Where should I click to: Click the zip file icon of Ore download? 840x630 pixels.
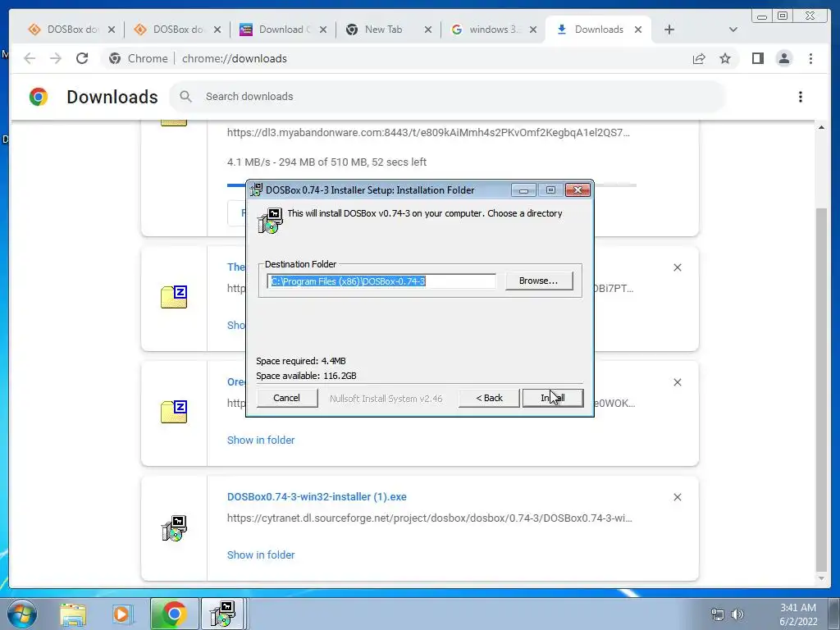[x=174, y=412]
